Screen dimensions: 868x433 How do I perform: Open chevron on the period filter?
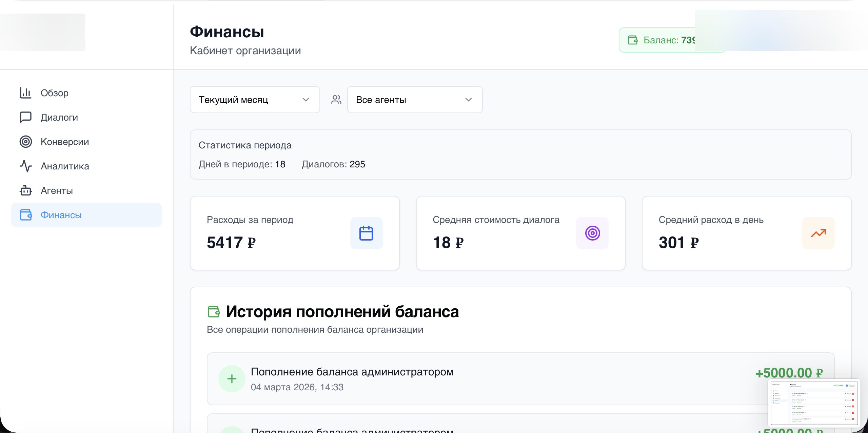coord(306,99)
